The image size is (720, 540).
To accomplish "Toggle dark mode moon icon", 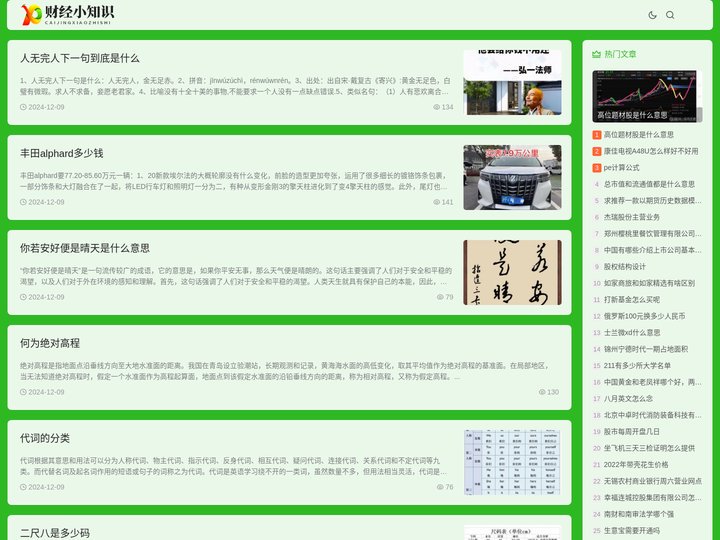I will click(x=652, y=15).
